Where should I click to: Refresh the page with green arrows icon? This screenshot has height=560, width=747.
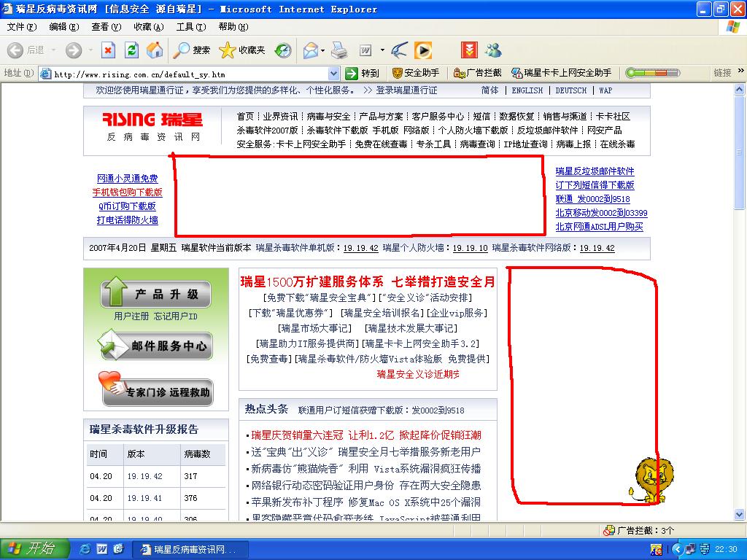point(131,50)
